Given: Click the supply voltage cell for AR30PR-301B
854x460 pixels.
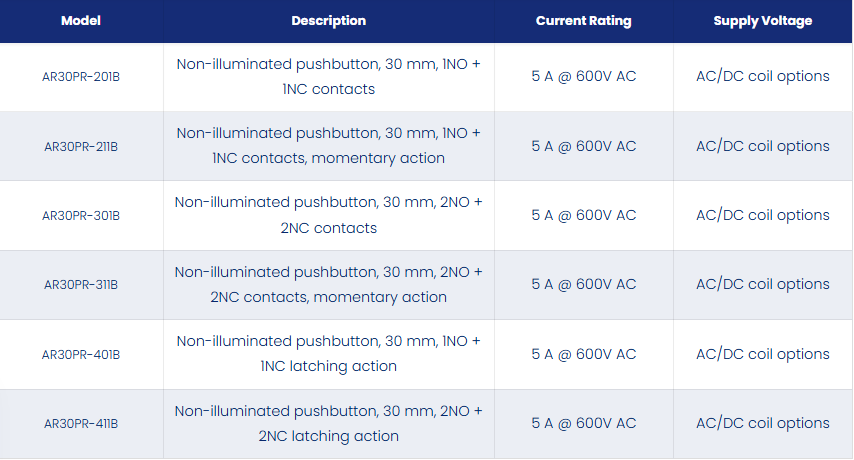Looking at the screenshot, I should click(x=762, y=215).
